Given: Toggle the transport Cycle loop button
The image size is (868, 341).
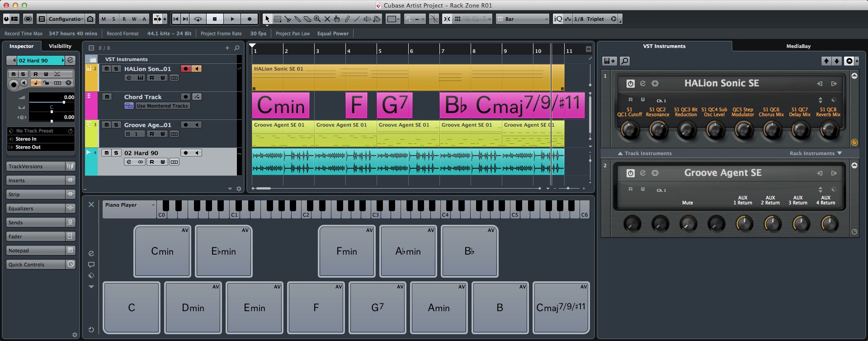Looking at the screenshot, I should click(198, 19).
